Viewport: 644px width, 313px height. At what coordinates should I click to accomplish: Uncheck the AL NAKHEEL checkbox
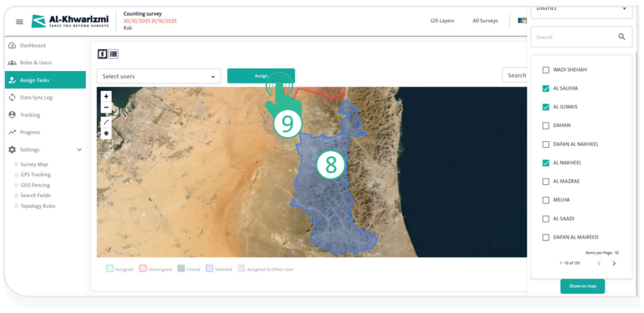pos(546,163)
